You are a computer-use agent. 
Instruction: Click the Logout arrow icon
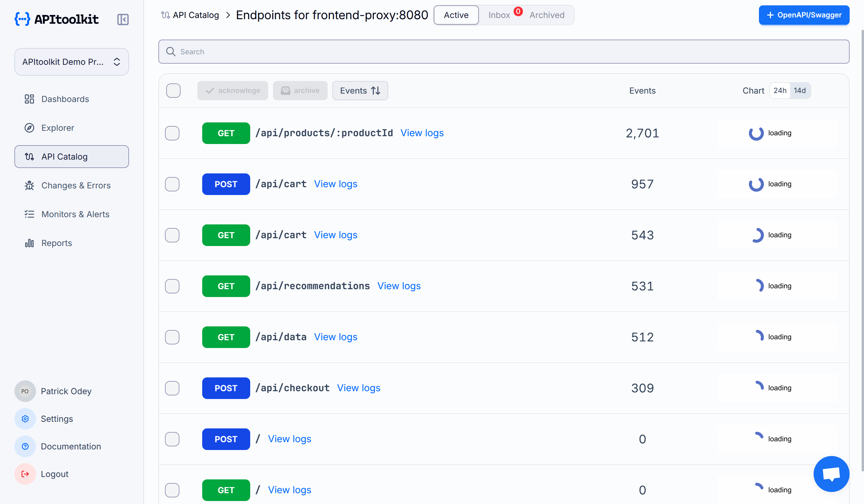click(25, 474)
